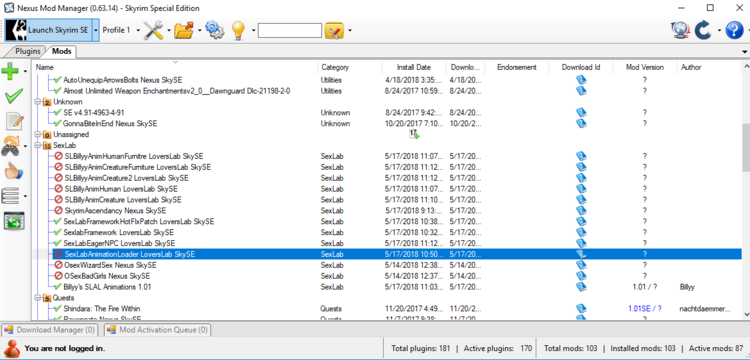The image size is (750, 360).
Task: Click the yellow tag icon next to the search box
Action: point(334,31)
